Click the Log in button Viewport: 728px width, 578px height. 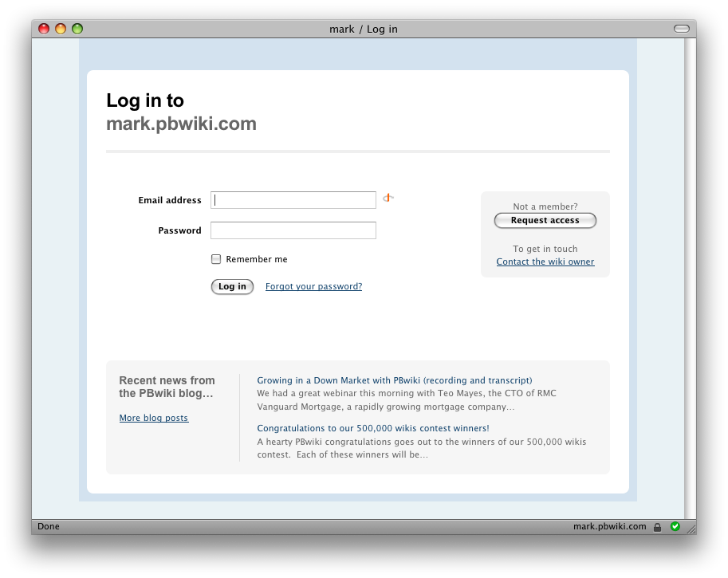(x=232, y=286)
